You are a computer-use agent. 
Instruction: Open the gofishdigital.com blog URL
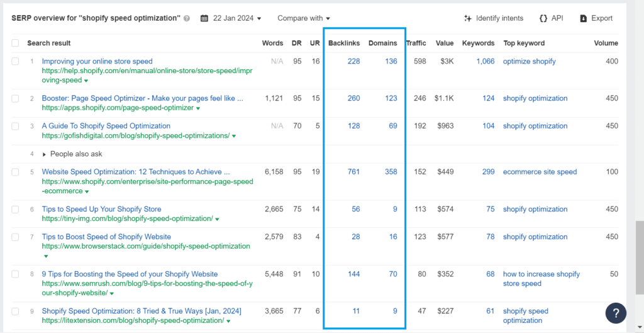click(x=136, y=136)
